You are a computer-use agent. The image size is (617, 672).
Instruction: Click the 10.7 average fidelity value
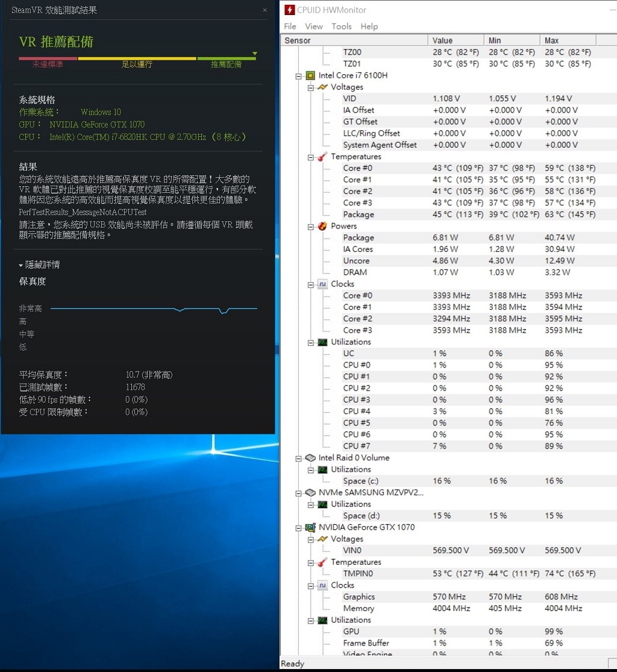149,375
